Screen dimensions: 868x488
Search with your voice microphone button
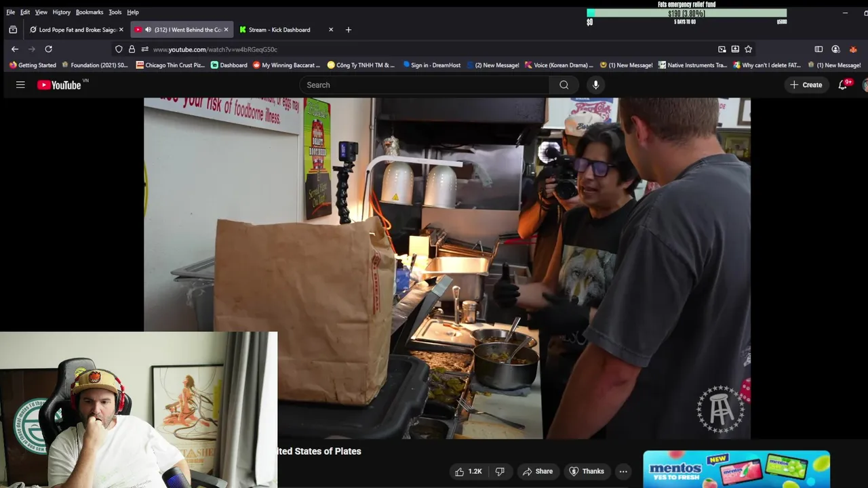(595, 85)
